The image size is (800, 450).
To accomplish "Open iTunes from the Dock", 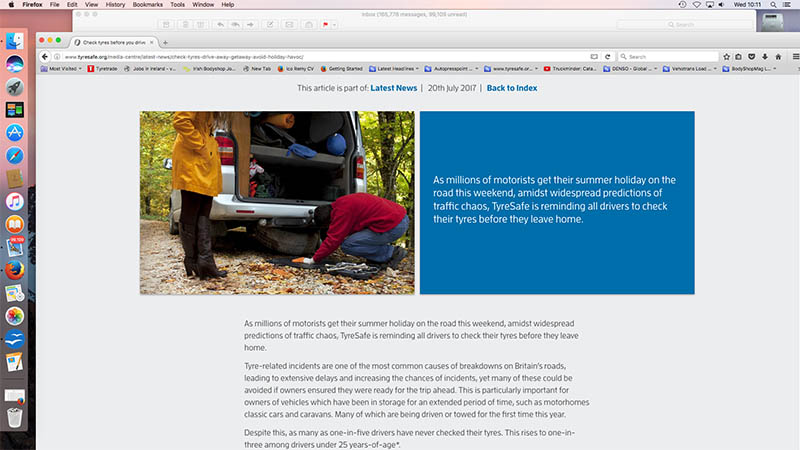I will [15, 201].
